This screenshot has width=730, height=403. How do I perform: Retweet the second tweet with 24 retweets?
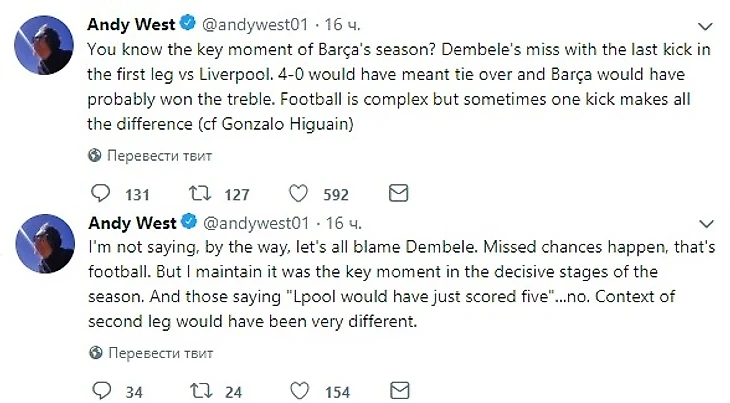[200, 391]
